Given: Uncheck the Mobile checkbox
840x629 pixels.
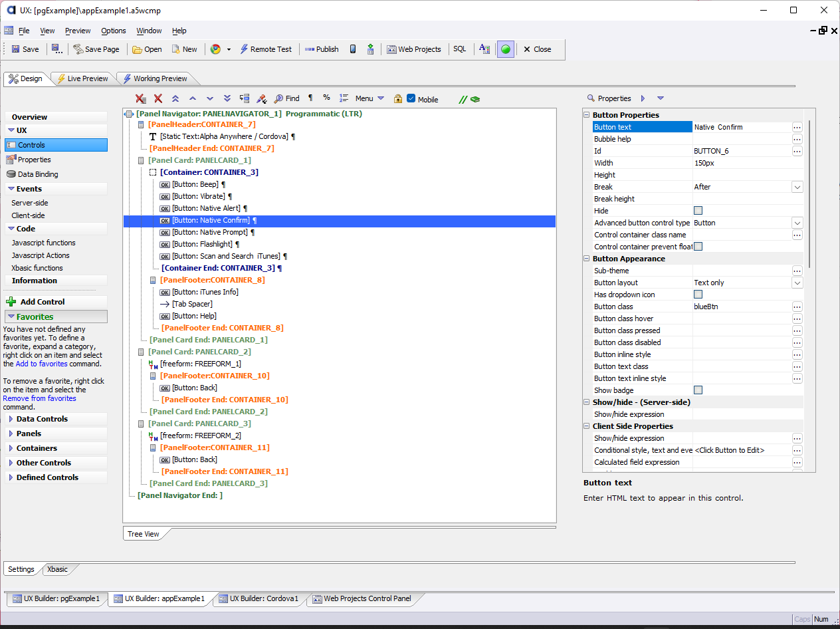Looking at the screenshot, I should (x=411, y=98).
